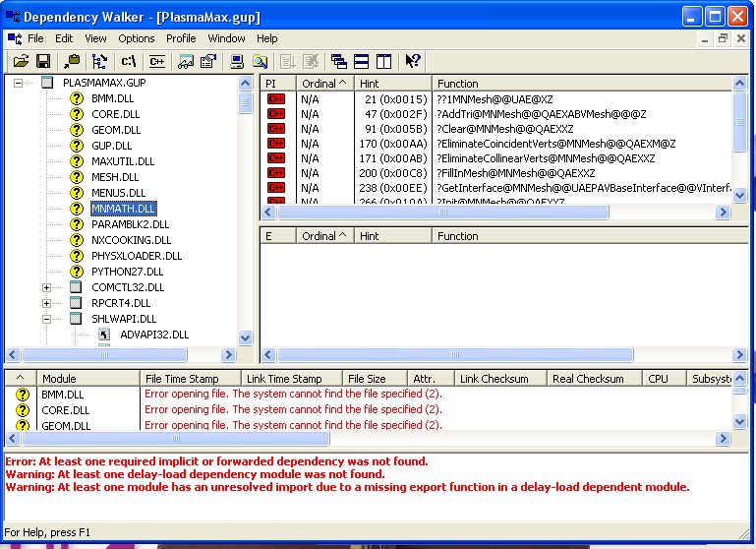The image size is (756, 549).
Task: Click horizontal scrollbar thumb of imports list
Action: (x=443, y=213)
